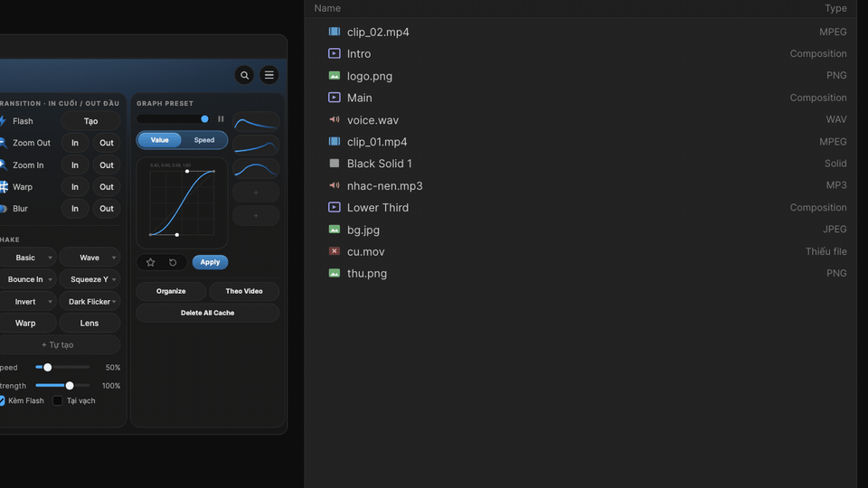The image size is (868, 488).
Task: Select the "Thiếu file" type label
Action: tap(826, 251)
